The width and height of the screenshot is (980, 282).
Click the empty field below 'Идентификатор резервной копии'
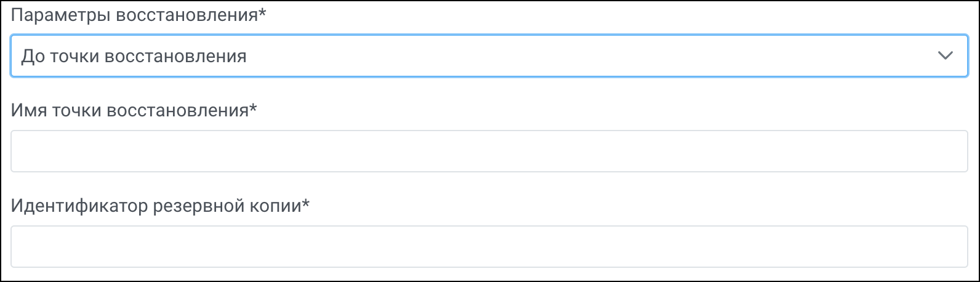[489, 246]
